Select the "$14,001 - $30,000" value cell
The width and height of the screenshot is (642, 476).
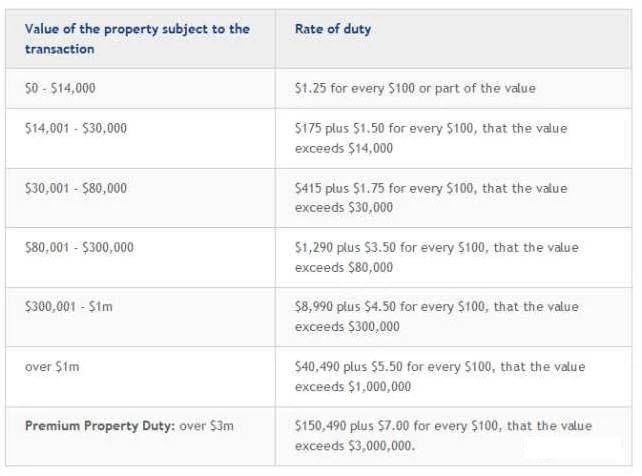pos(76,128)
